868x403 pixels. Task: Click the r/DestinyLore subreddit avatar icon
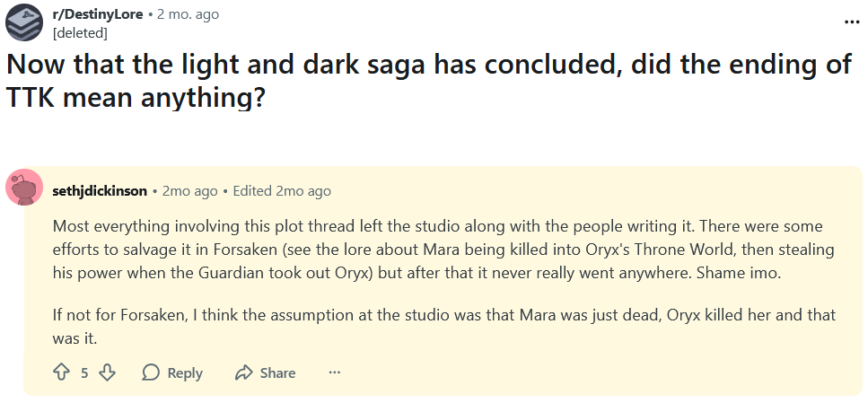[x=24, y=23]
